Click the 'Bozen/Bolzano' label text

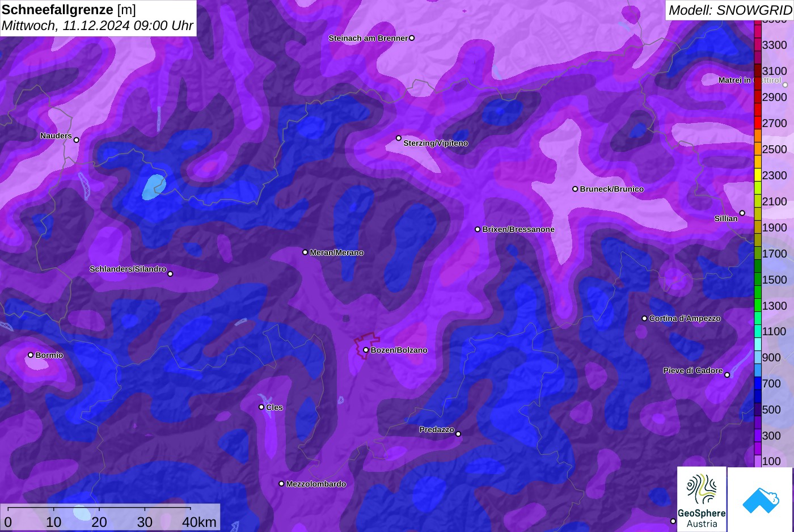pos(399,350)
